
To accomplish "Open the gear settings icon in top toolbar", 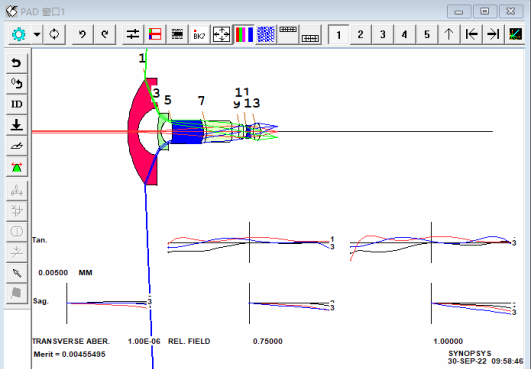I will (19, 35).
